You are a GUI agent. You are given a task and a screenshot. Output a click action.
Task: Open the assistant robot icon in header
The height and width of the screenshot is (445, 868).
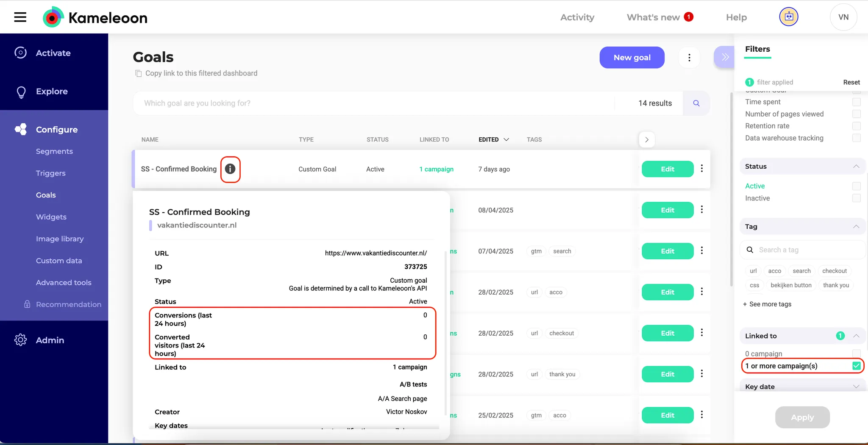pyautogui.click(x=788, y=17)
